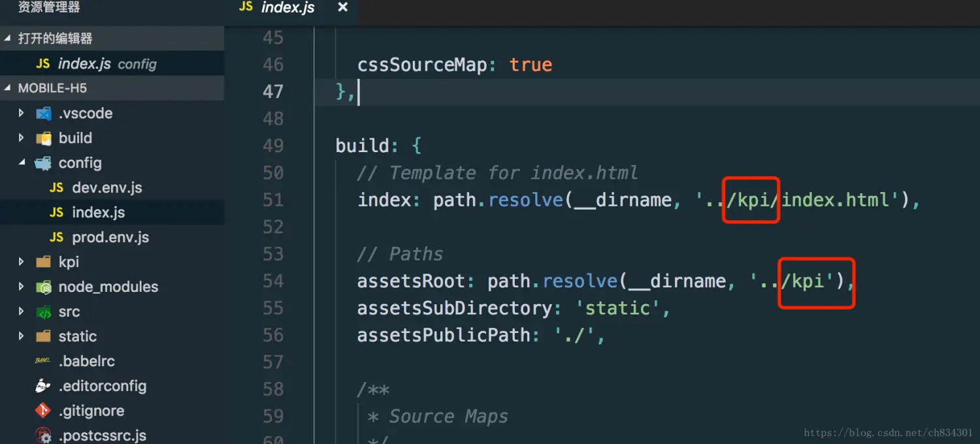Click the .vscode folder icon
Viewport: 980px width, 444px height.
44,114
